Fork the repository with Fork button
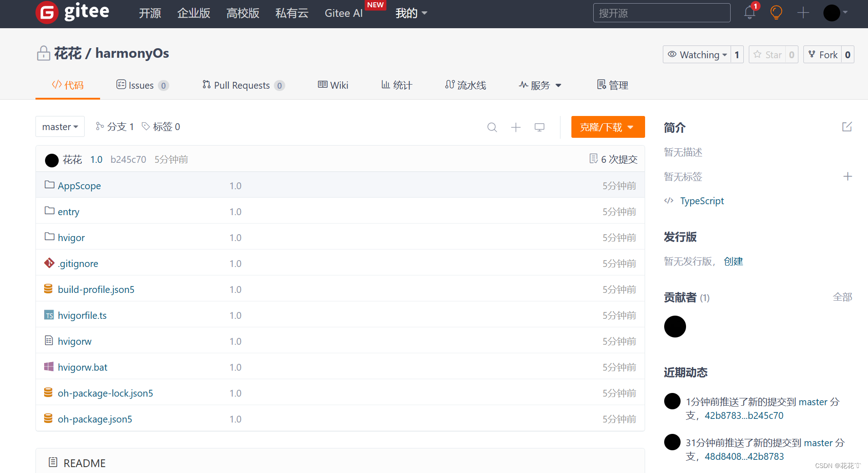Image resolution: width=868 pixels, height=473 pixels. click(x=823, y=55)
